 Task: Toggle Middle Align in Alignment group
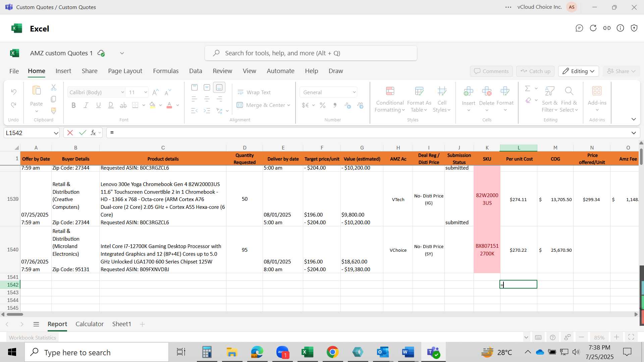207,87
